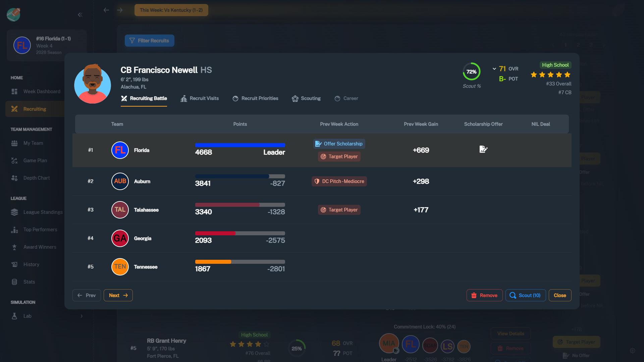Switch to the Recruit Visits tab
Viewport: 644px width, 362px height.
[200, 99]
